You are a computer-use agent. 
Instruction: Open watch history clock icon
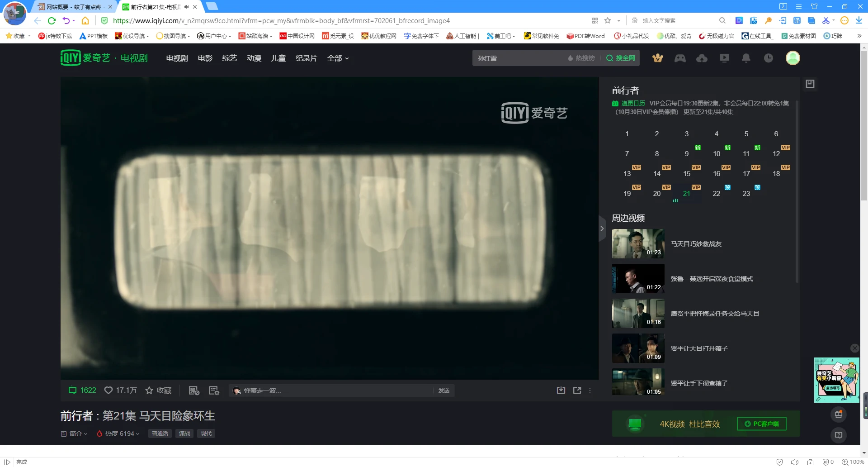pos(768,58)
